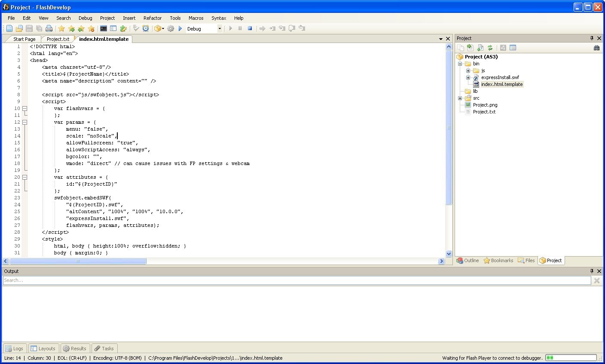Click the Show Hidden Items icon in Project panel
This screenshot has height=364, width=605.
point(460,48)
